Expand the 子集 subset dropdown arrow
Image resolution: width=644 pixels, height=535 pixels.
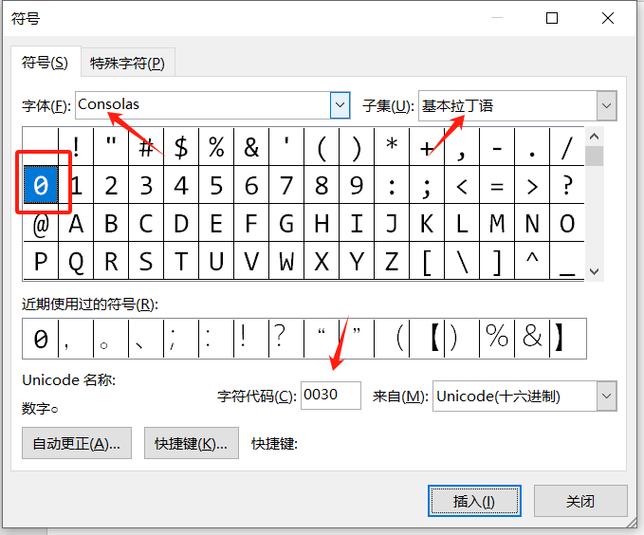point(606,106)
